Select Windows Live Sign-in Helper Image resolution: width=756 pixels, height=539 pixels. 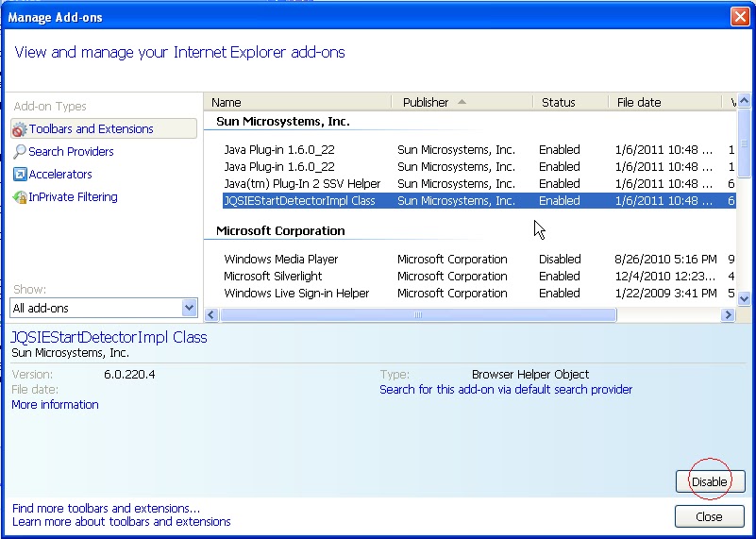click(x=479, y=294)
